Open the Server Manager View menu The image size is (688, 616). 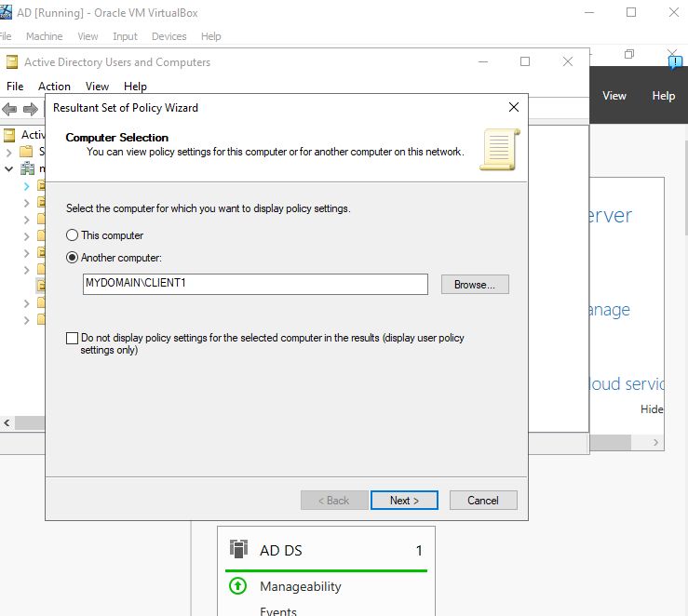coord(614,96)
